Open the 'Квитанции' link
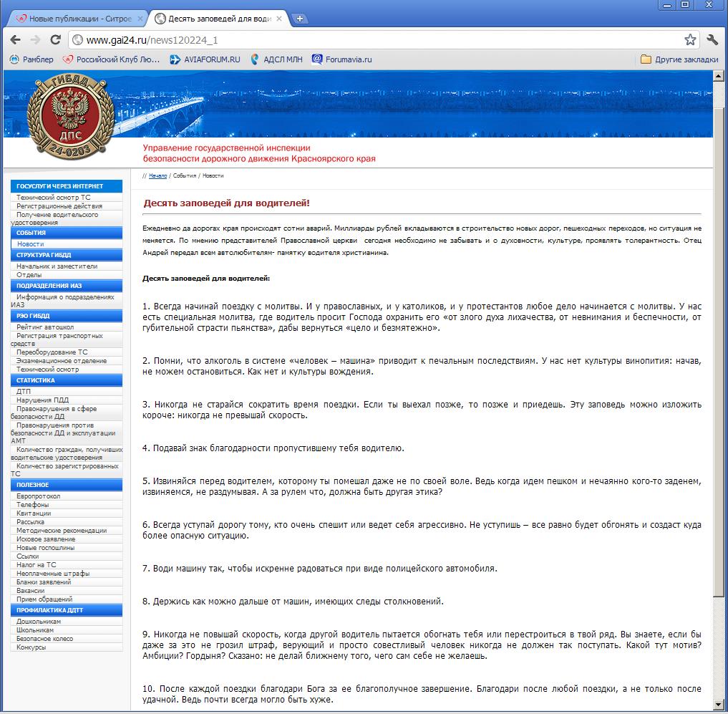The height and width of the screenshot is (714, 728). coord(34,513)
